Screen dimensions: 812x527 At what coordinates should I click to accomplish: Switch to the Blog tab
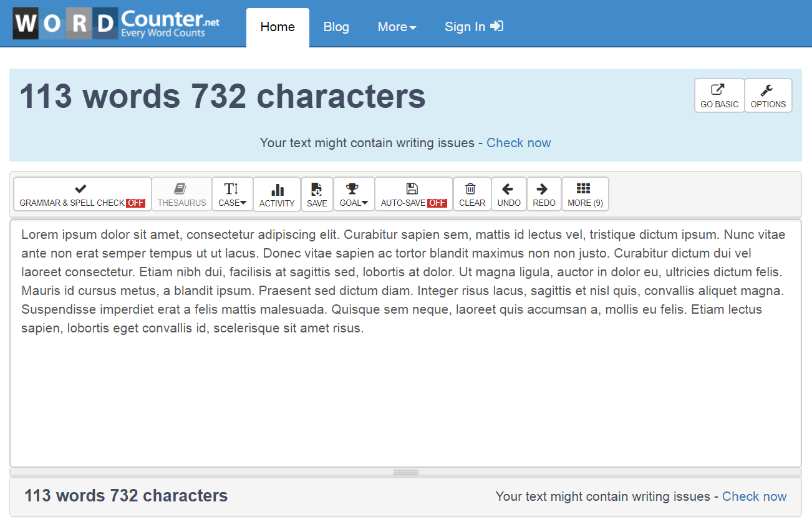pos(336,27)
